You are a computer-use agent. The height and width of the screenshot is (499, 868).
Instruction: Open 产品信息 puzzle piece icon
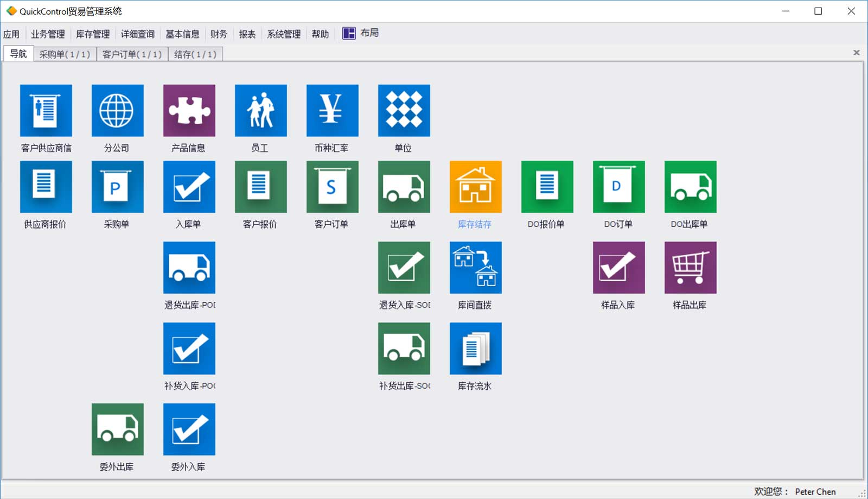coord(189,111)
